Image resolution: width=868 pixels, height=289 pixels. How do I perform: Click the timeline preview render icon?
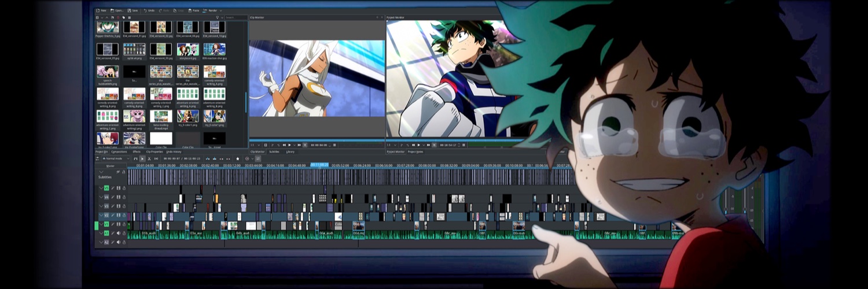click(247, 158)
